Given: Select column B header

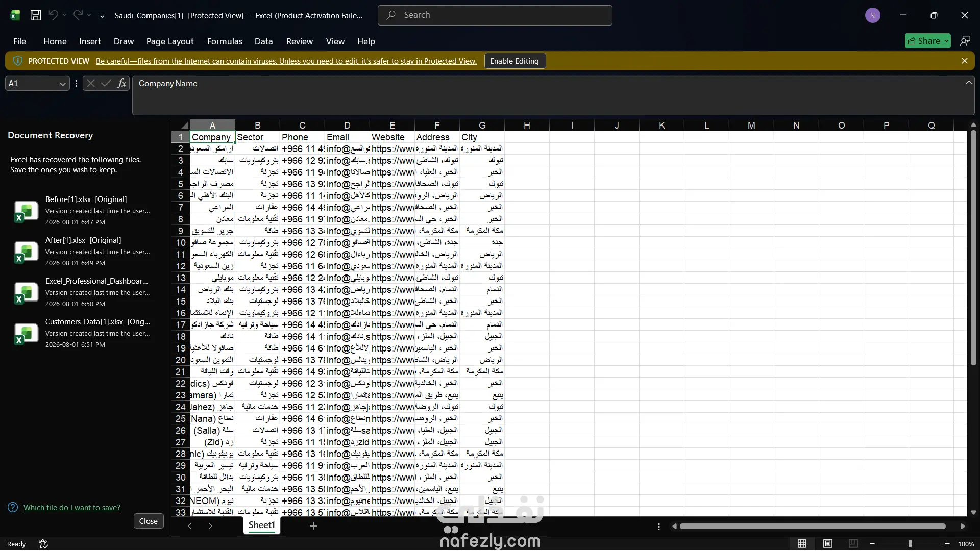Looking at the screenshot, I should coord(257,125).
